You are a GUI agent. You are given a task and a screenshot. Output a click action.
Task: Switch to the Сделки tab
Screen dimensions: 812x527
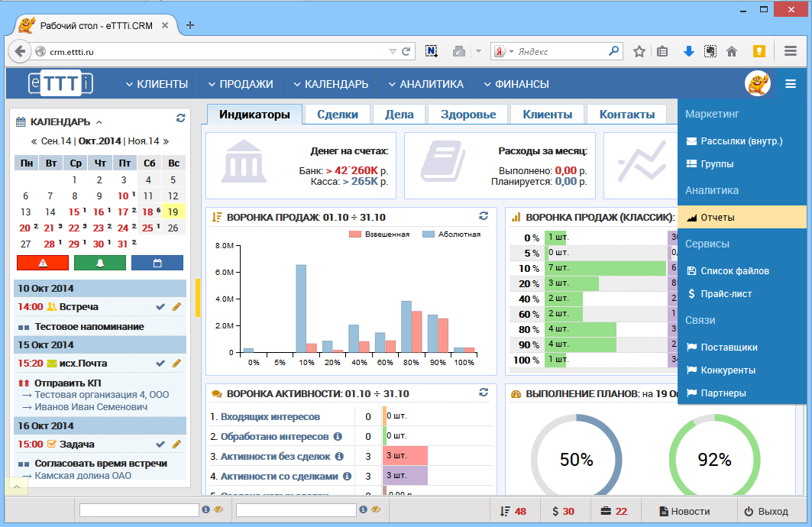338,115
